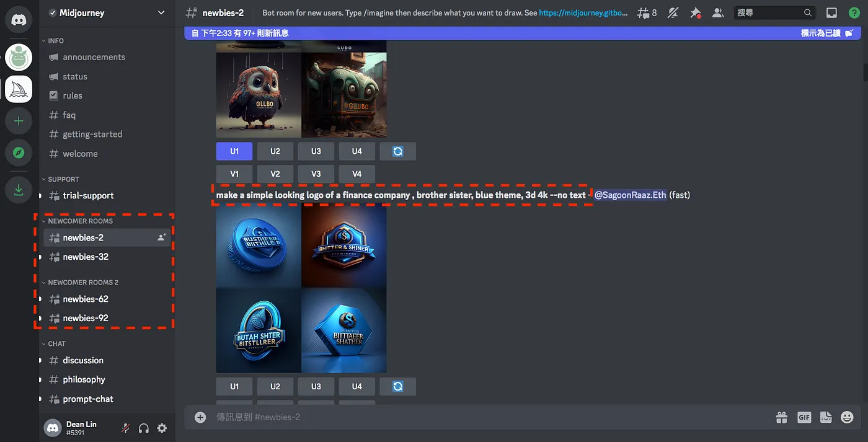868x442 pixels.
Task: Click the download apps icon
Action: [19, 190]
